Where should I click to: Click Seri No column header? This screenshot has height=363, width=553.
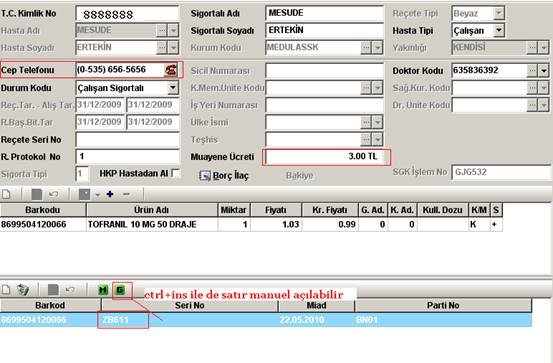click(x=189, y=305)
